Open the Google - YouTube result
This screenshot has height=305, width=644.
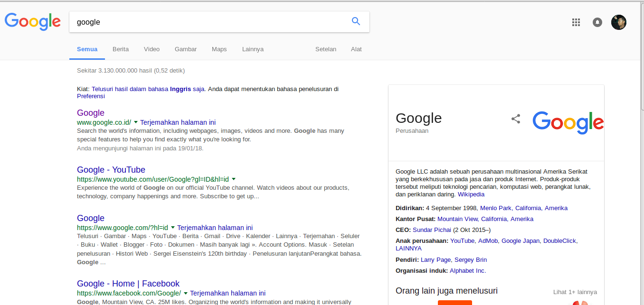click(x=111, y=170)
